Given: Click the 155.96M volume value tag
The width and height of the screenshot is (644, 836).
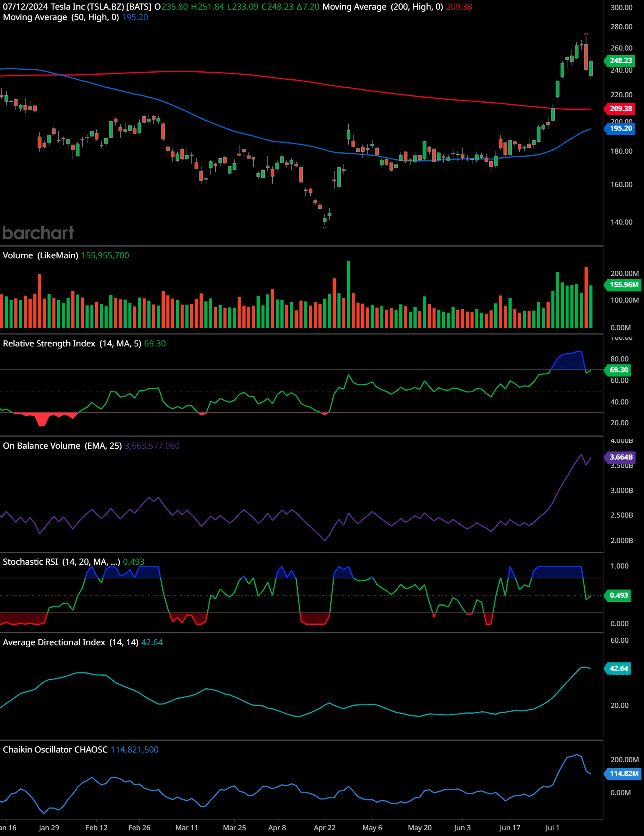Looking at the screenshot, I should click(623, 285).
